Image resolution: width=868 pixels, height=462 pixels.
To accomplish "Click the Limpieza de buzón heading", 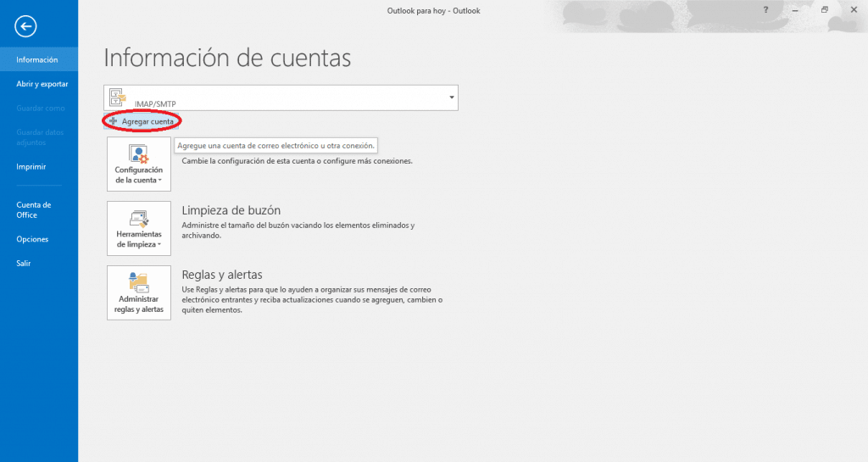I will tap(231, 210).
